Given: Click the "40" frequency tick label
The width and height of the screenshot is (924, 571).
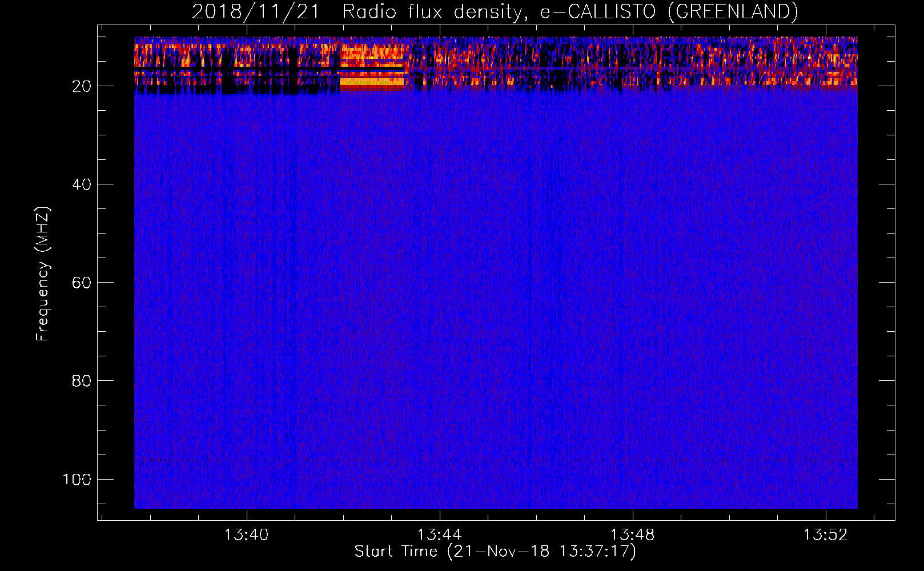Looking at the screenshot, I should [x=81, y=184].
